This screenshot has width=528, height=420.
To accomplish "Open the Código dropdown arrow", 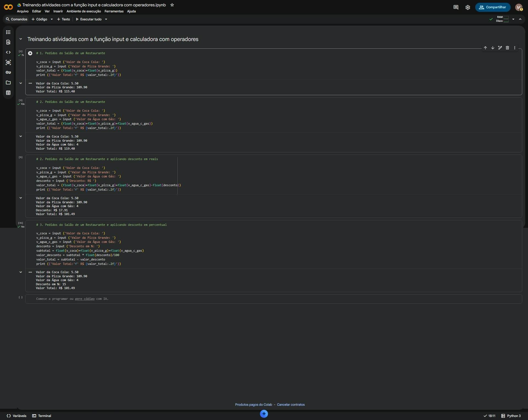I will click(x=51, y=19).
